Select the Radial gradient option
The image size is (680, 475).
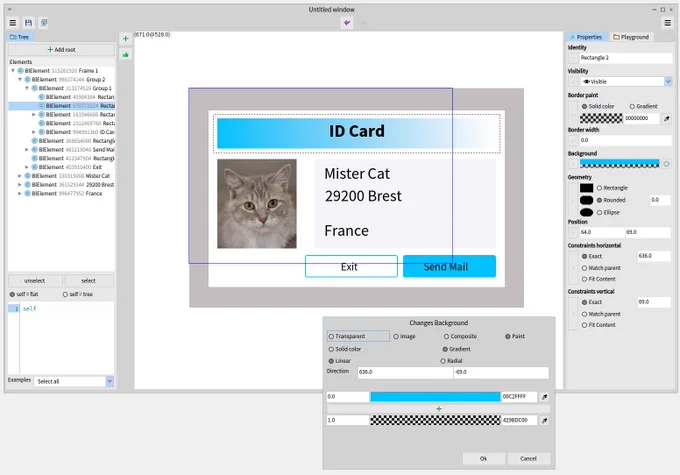pos(451,361)
